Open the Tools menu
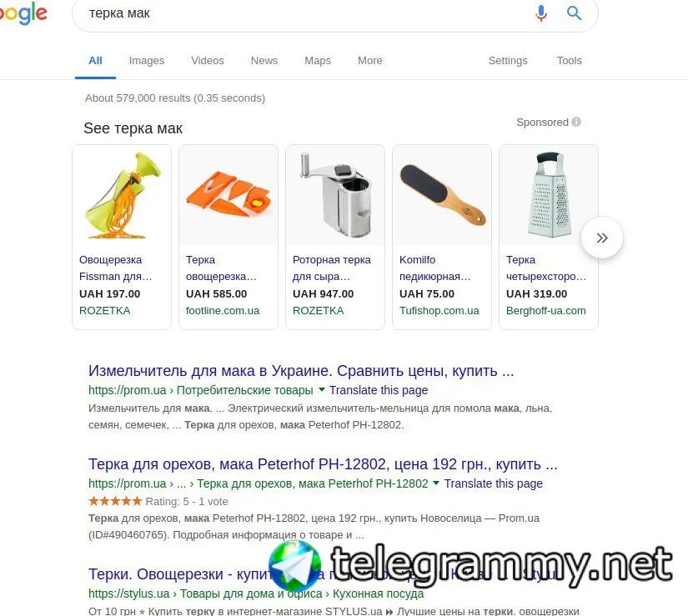The image size is (688, 616). [569, 61]
